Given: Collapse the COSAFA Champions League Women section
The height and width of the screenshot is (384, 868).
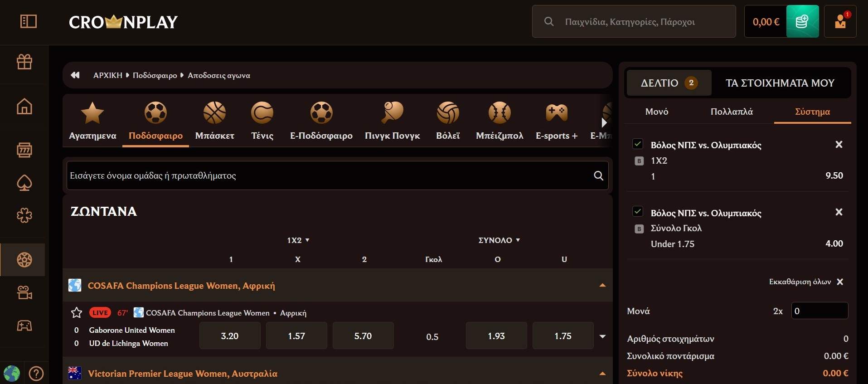Looking at the screenshot, I should 602,286.
